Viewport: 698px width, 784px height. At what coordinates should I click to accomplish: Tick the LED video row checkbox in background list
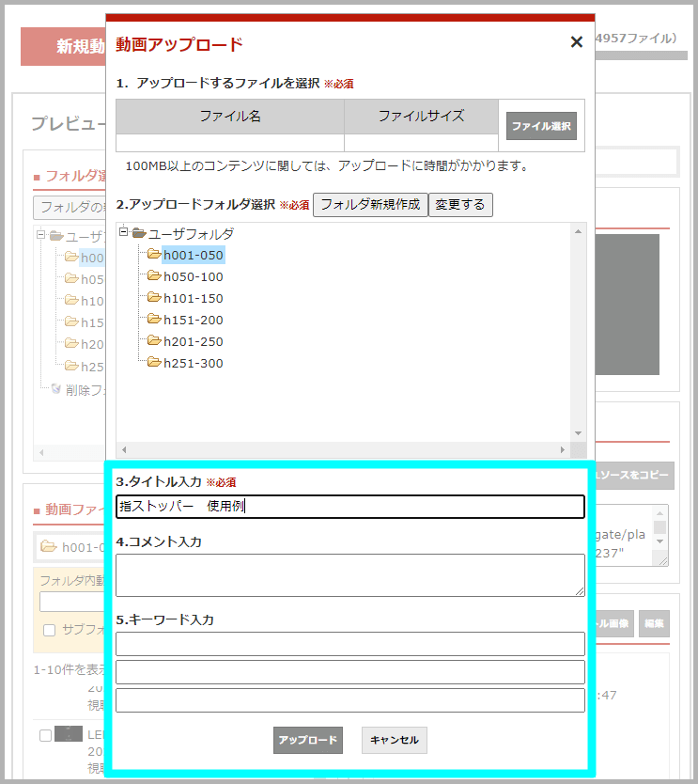click(45, 735)
